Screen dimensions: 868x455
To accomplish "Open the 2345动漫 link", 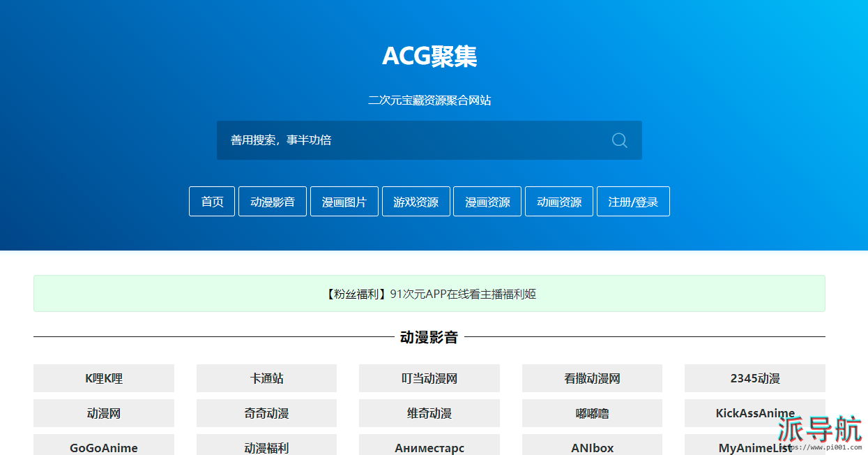I will click(x=754, y=378).
